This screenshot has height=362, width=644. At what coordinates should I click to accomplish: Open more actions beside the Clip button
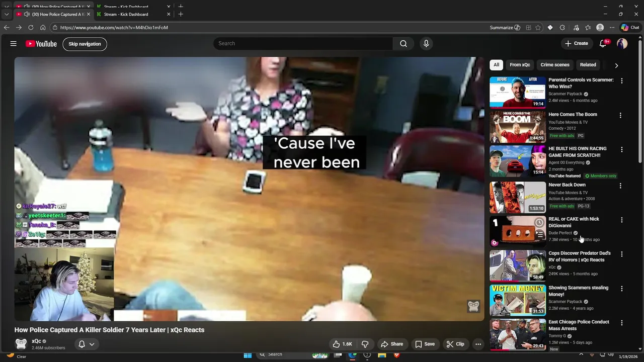pos(478,344)
